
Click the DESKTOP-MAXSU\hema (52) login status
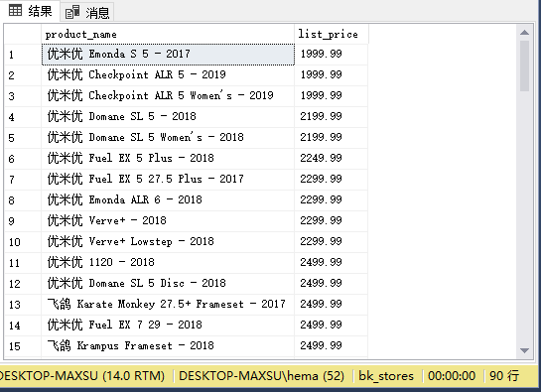(x=261, y=375)
